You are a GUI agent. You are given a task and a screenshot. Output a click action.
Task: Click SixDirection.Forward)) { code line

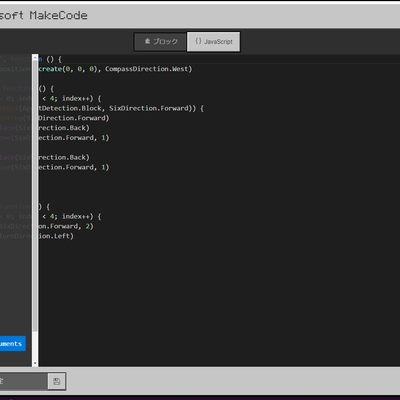(x=156, y=108)
